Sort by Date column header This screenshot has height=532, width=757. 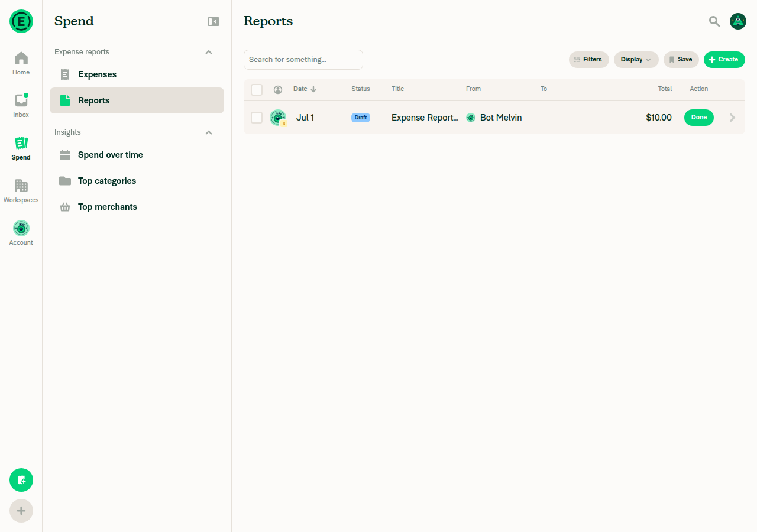pyautogui.click(x=305, y=89)
